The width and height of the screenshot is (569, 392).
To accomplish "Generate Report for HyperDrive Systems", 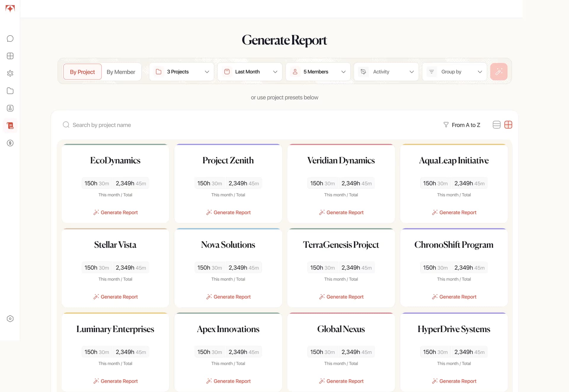I will click(454, 381).
